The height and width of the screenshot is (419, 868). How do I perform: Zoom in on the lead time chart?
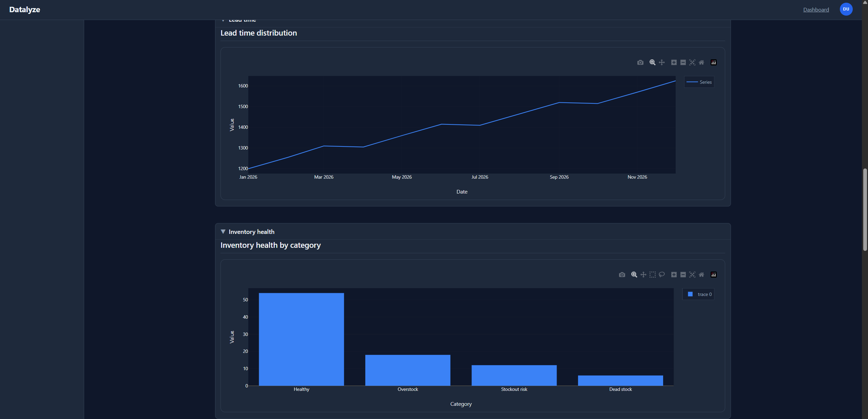(x=674, y=62)
